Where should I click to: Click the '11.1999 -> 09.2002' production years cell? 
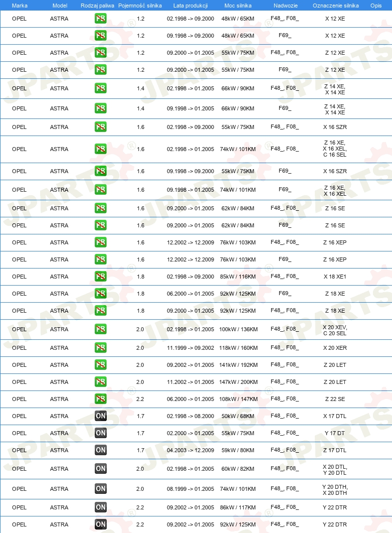click(190, 348)
